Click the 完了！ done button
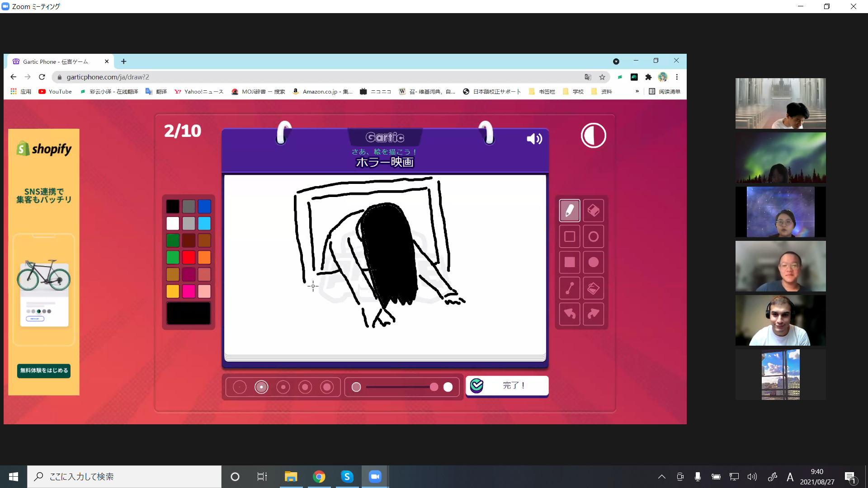This screenshot has width=868, height=488. pyautogui.click(x=507, y=386)
